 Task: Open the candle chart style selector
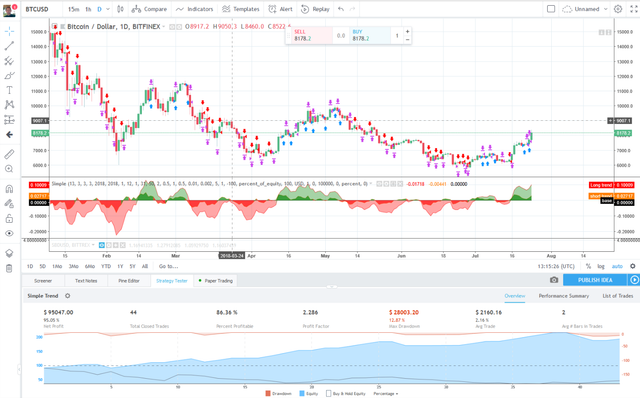[x=120, y=9]
